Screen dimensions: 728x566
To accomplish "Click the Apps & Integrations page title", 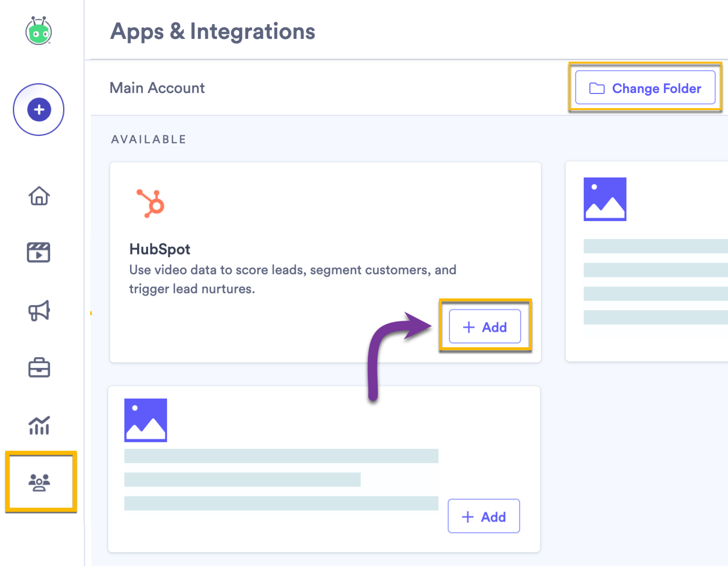I will [x=213, y=32].
